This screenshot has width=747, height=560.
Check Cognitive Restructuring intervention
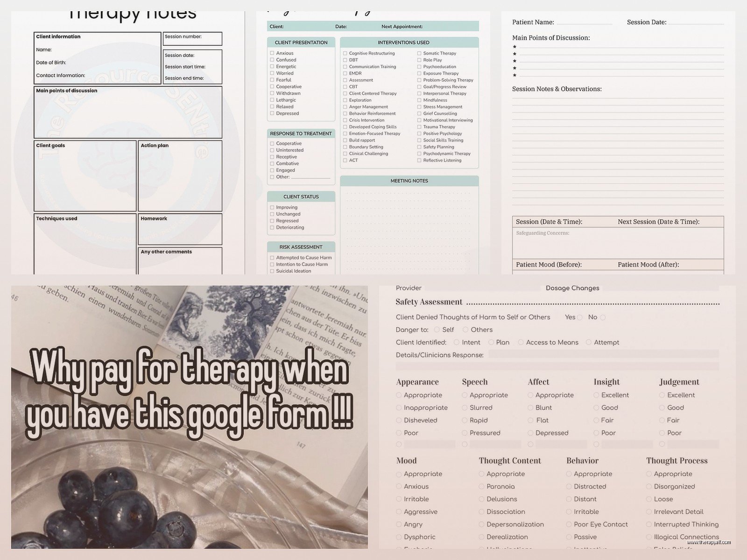(345, 53)
